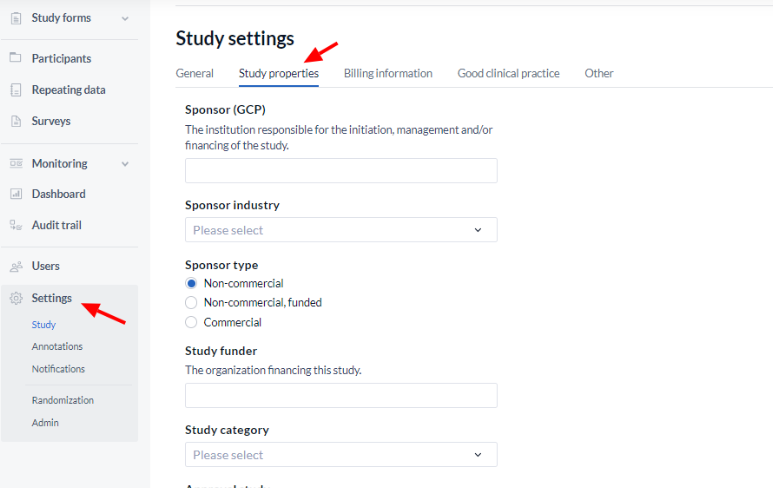Click the Repeating data icon

click(16, 90)
